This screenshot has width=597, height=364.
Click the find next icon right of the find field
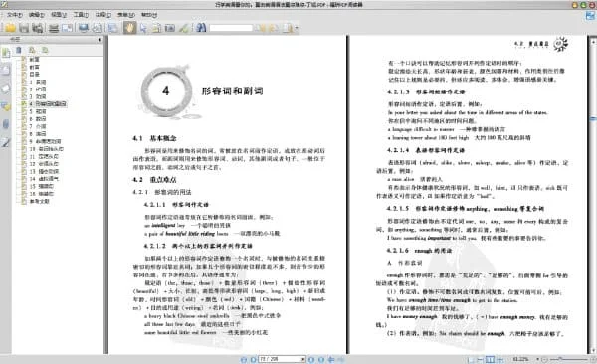click(274, 28)
